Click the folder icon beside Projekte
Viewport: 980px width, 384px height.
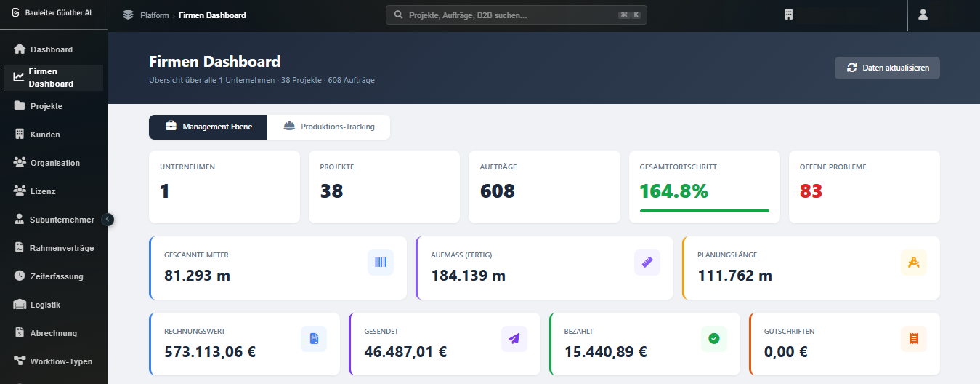(20, 106)
